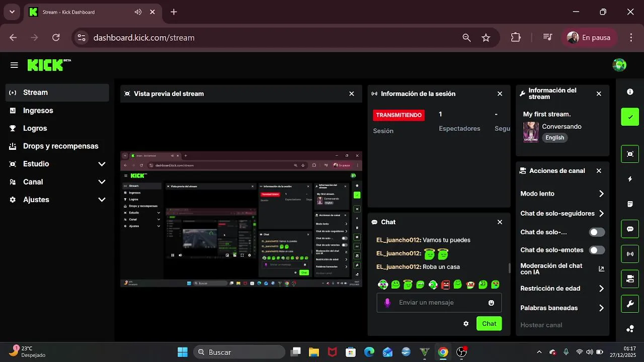Toggle the chat bubble widget icon in right bar
Screen dimensions: 644x362
pyautogui.click(x=630, y=229)
